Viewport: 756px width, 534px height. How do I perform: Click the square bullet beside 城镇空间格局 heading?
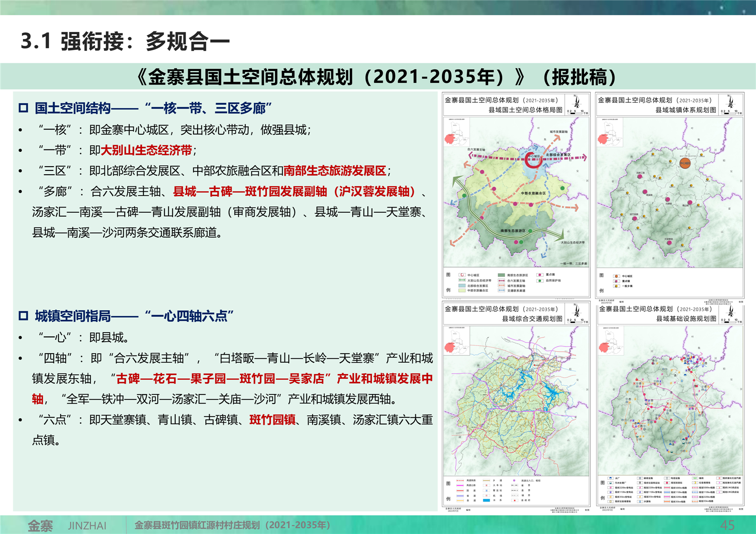pyautogui.click(x=23, y=316)
